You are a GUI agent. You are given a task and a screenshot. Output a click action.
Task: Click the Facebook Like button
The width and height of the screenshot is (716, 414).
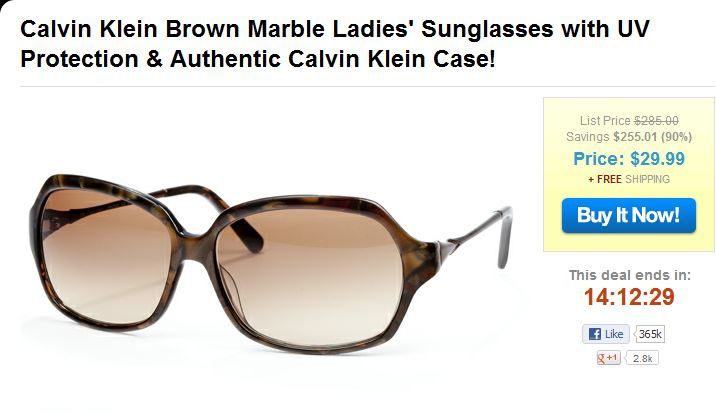pyautogui.click(x=605, y=334)
